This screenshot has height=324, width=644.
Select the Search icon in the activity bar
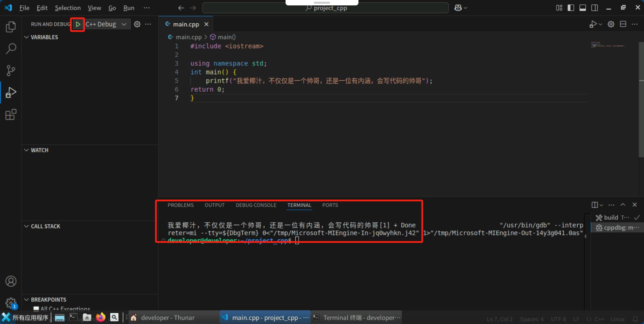click(x=11, y=49)
